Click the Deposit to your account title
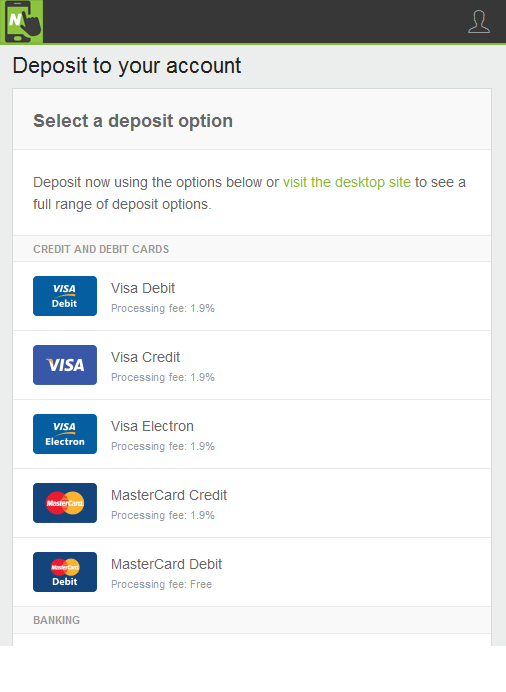Viewport: 506px width, 692px height. pyautogui.click(x=127, y=66)
